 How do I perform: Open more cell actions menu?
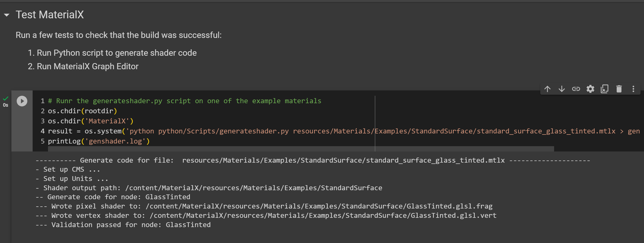click(x=633, y=89)
